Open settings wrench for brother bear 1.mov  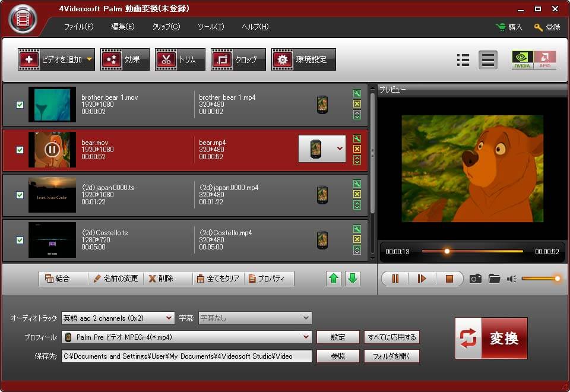coord(357,93)
